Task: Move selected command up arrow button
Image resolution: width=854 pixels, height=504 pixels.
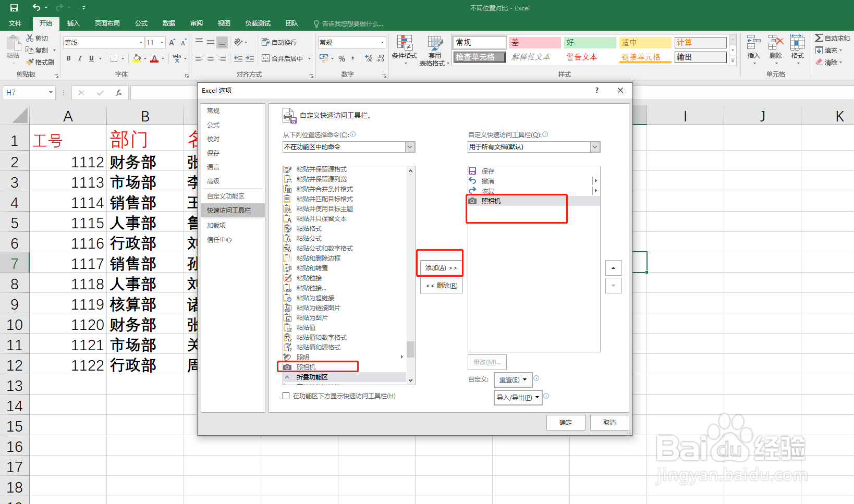Action: tap(613, 268)
